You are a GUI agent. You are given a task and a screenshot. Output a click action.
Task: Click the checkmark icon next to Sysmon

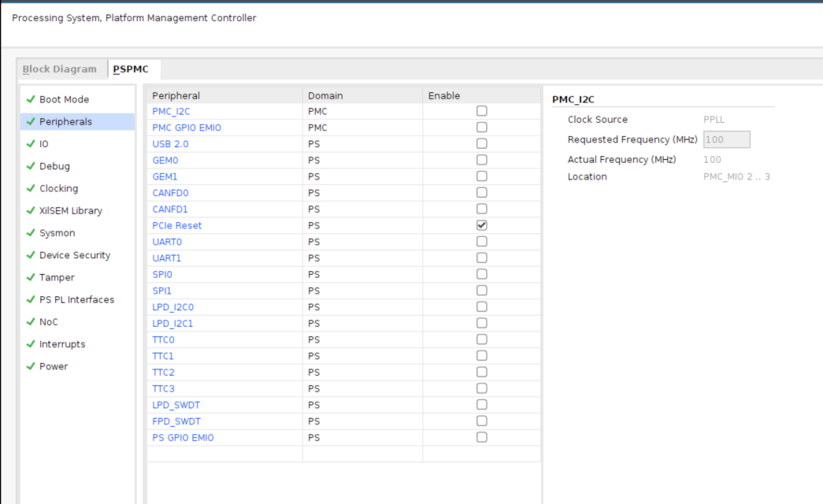point(31,234)
